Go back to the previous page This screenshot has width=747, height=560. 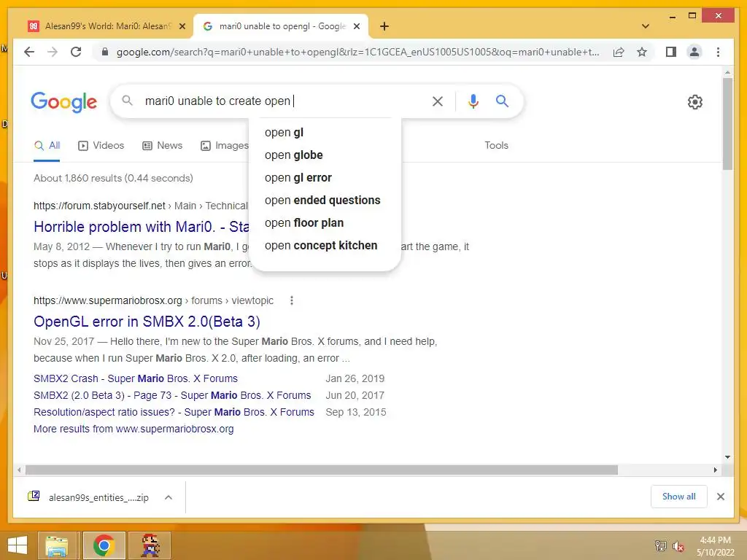[29, 52]
